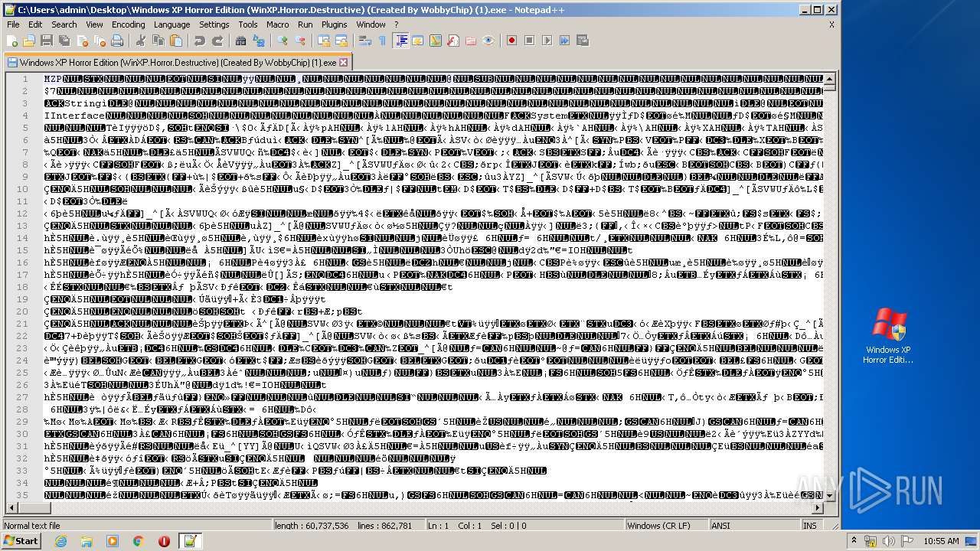This screenshot has height=551, width=980.
Task: Zoom out using the toolbar icon
Action: click(300, 41)
